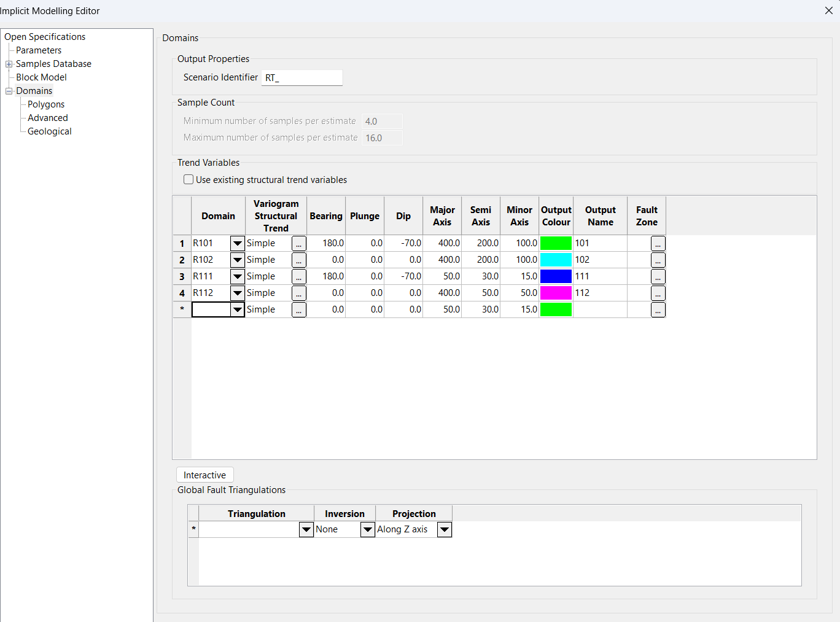Open the Polygons tree item
The image size is (840, 622).
pyautogui.click(x=46, y=104)
